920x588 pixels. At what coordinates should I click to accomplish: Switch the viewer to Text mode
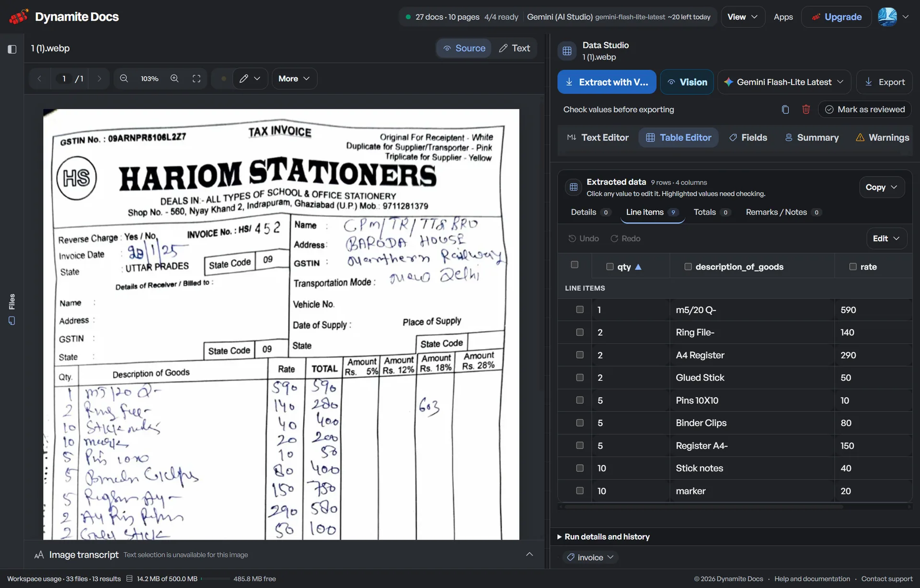[x=515, y=48]
